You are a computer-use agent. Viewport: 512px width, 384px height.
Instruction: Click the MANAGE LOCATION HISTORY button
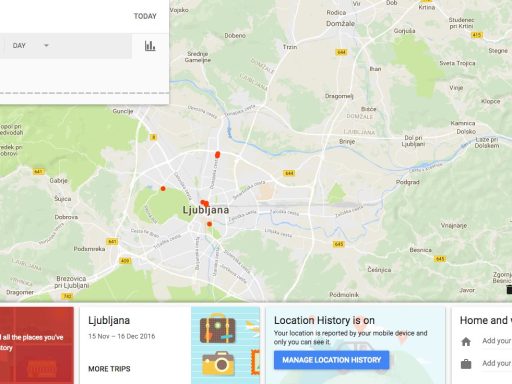coord(331,360)
